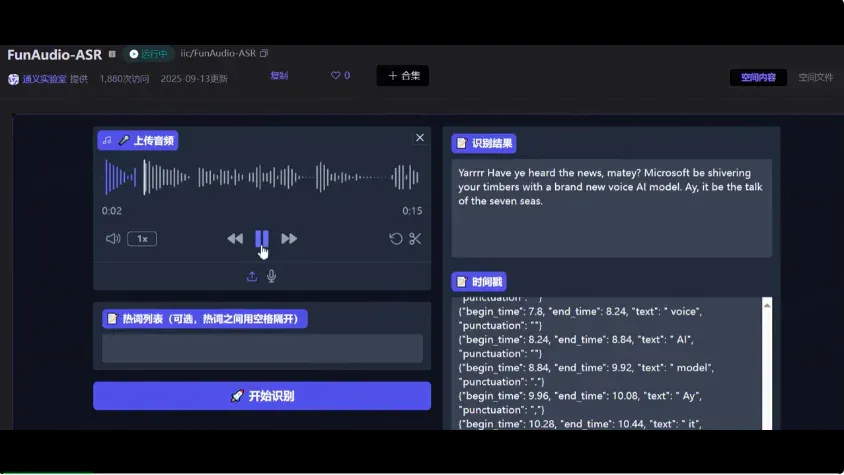
Task: Click the 开始识别 start recognition button
Action: pyautogui.click(x=262, y=396)
